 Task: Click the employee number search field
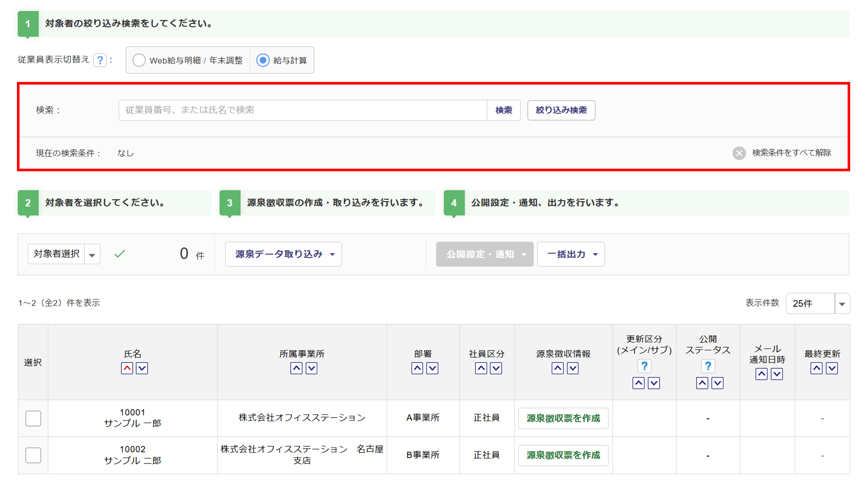point(302,110)
